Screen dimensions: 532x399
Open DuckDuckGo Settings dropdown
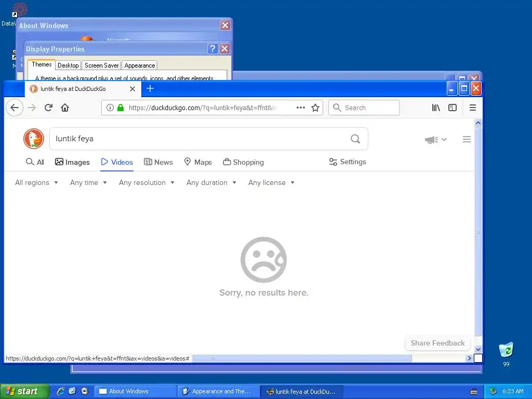[348, 162]
